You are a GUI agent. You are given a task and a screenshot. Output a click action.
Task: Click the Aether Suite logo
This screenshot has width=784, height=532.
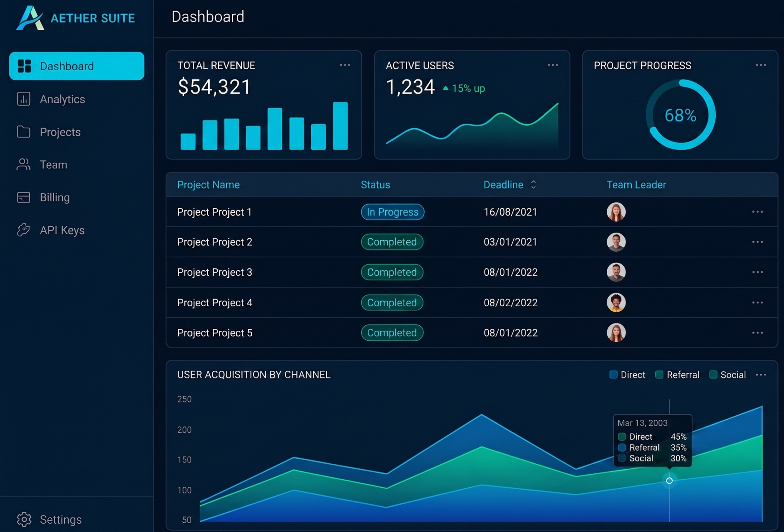76,18
